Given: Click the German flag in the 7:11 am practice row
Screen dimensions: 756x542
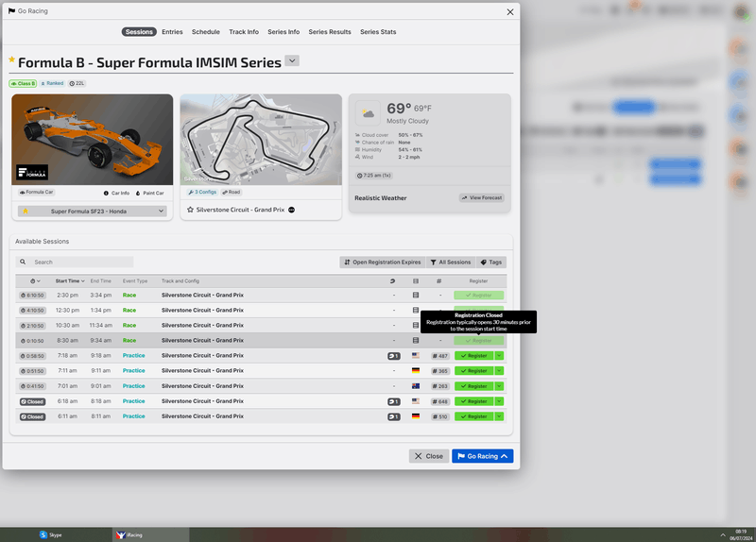Looking at the screenshot, I should pyautogui.click(x=416, y=370).
